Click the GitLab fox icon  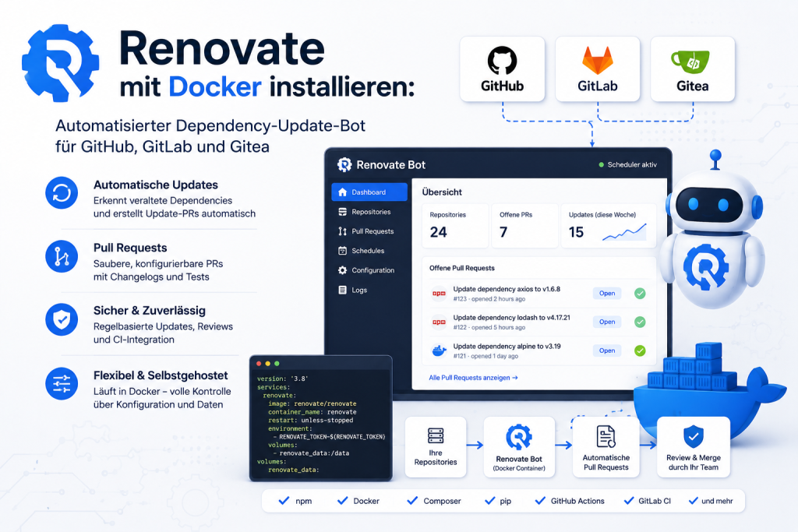[598, 61]
